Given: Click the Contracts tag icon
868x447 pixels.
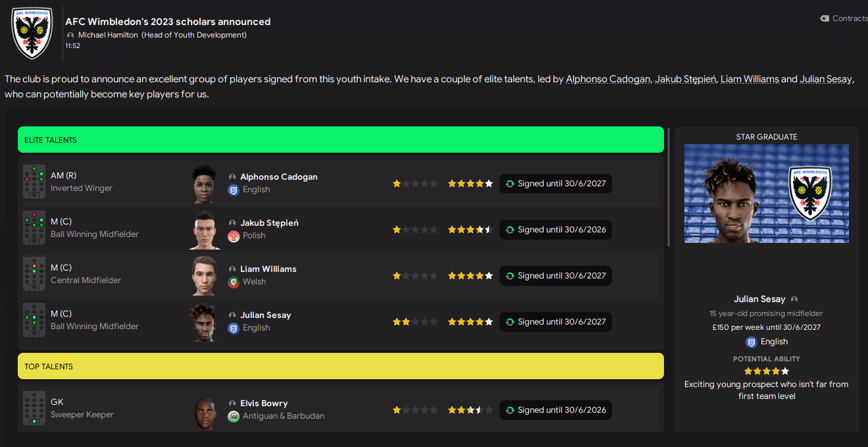Looking at the screenshot, I should (825, 18).
